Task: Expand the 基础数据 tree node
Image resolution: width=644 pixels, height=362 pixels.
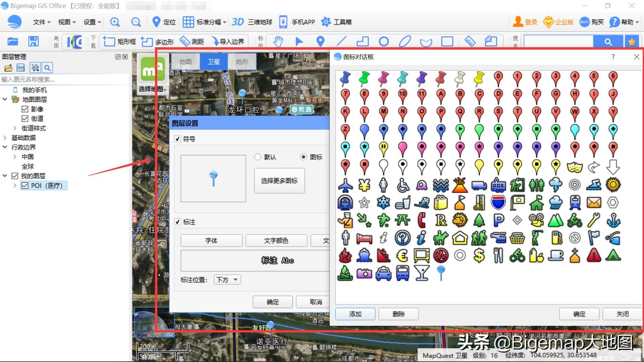Action: click(x=5, y=137)
